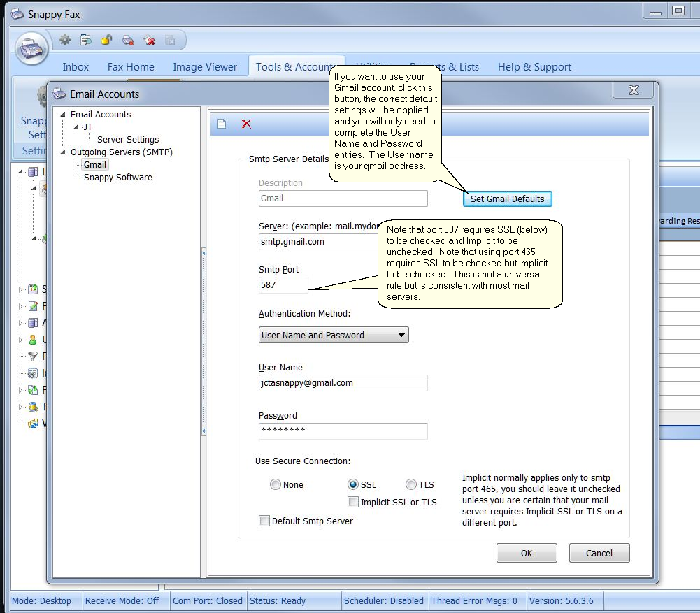Open the Help & Support tab
700x613 pixels.
(x=534, y=67)
